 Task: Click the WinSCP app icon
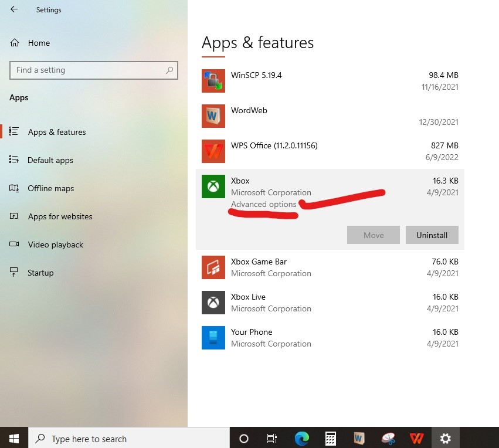[x=213, y=81]
